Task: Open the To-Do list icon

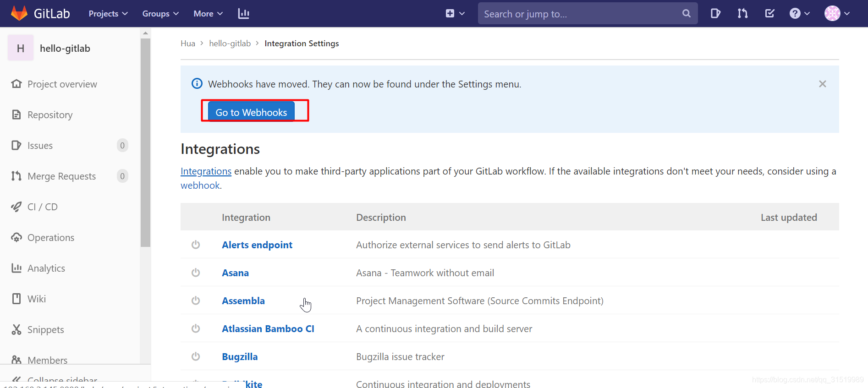Action: coord(770,13)
